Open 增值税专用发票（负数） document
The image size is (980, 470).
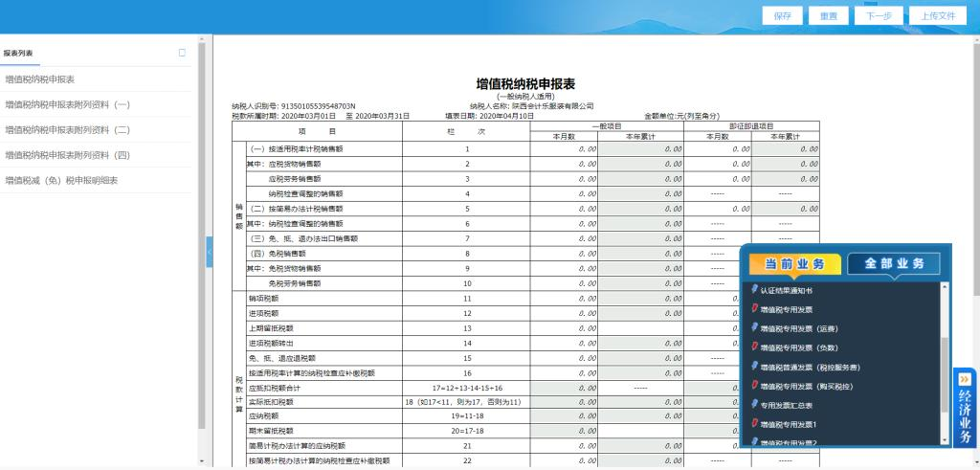799,348
